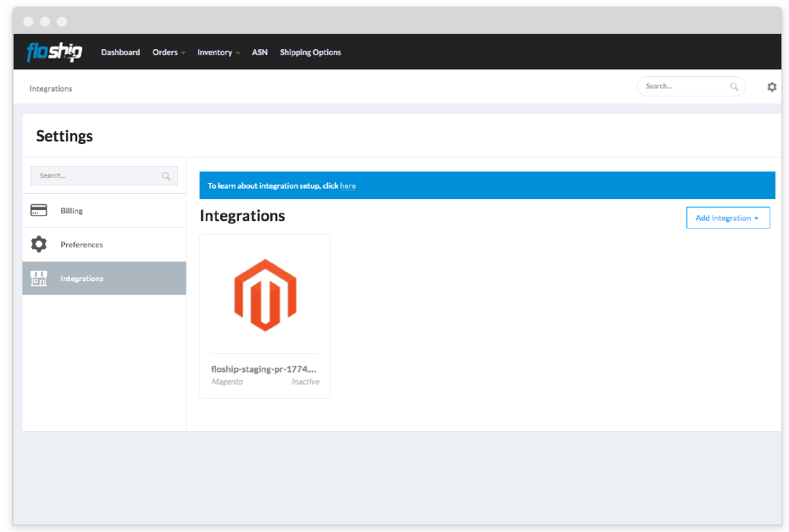
Task: Click the Integrations breadcrumb text
Action: coord(51,89)
